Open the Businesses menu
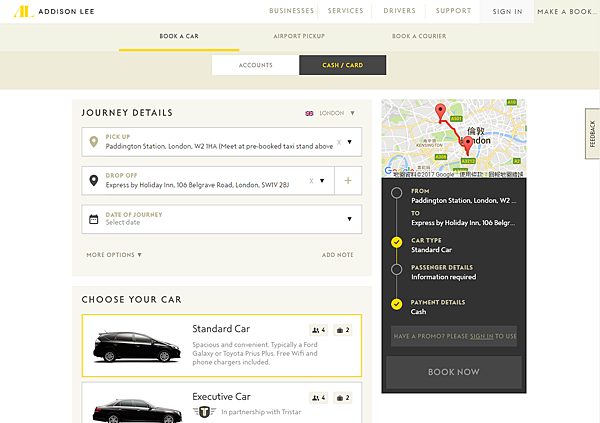 click(291, 11)
